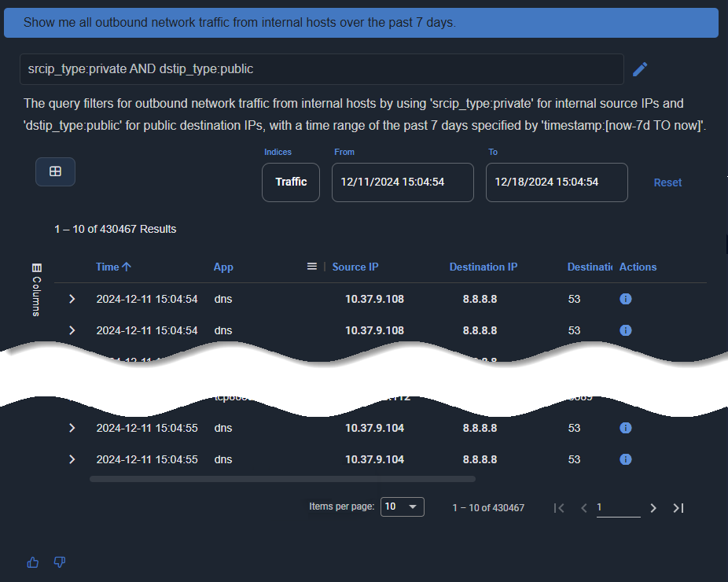Click the Destination IP column header
Screen dimensions: 728x582
(483, 267)
